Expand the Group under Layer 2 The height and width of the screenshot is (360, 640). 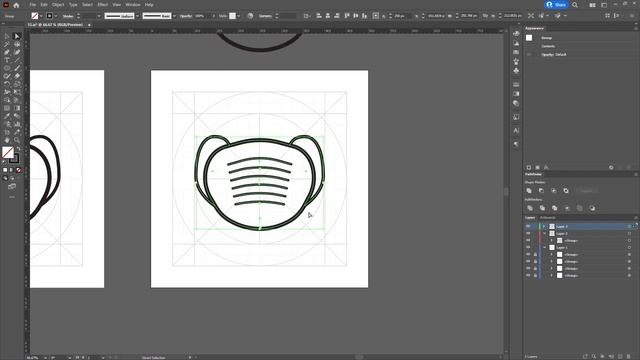pos(551,240)
